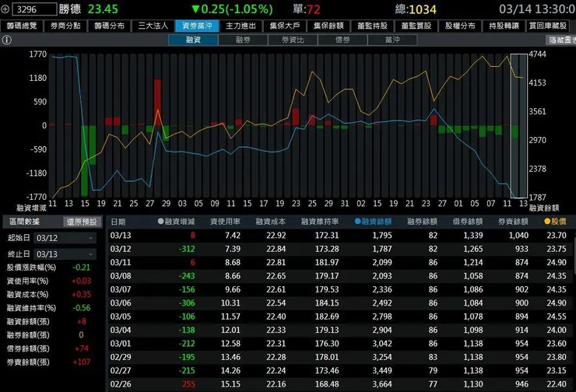Toggle the yellow dot beside 股價 header
Screen dimensions: 576x392
[x=547, y=222]
